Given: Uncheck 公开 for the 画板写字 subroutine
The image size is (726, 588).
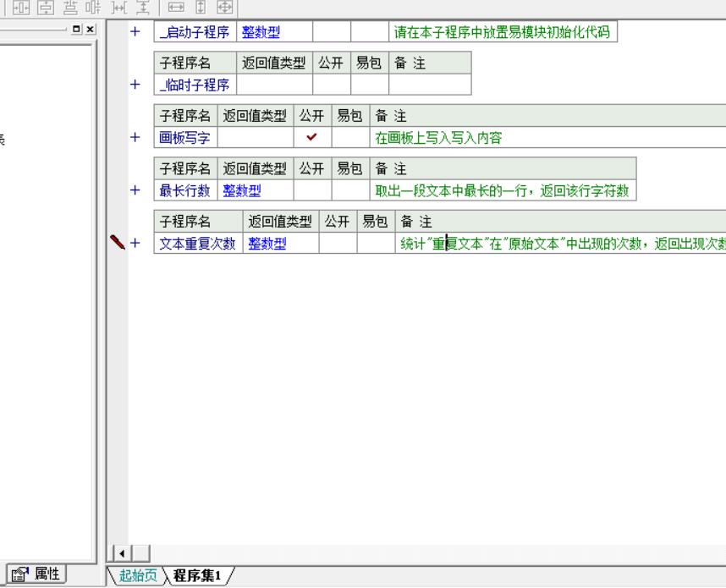Looking at the screenshot, I should 311,138.
